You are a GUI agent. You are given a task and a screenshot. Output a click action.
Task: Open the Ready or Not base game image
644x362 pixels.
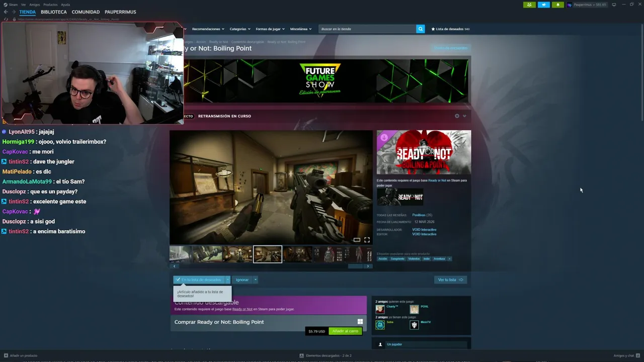tap(400, 197)
